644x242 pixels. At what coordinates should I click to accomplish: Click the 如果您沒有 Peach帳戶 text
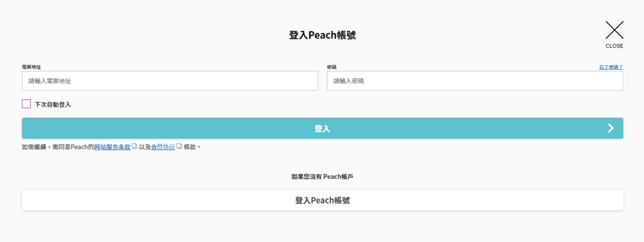coord(323,177)
